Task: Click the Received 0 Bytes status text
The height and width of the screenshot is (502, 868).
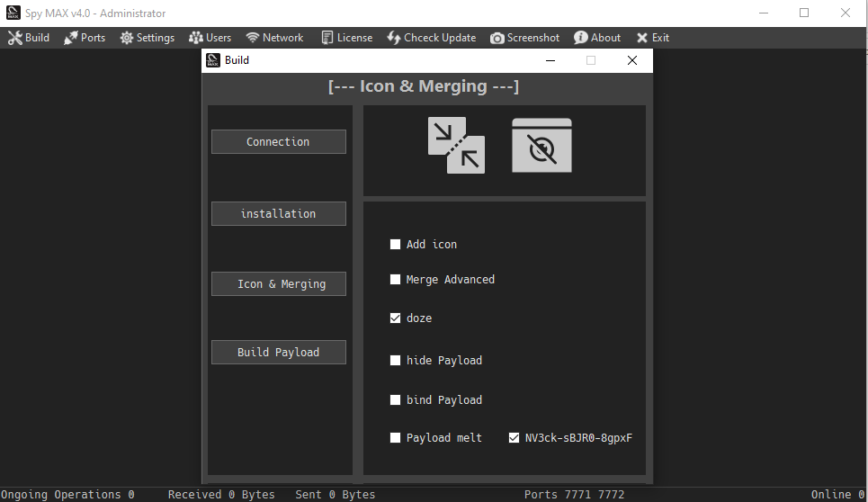Action: [221, 495]
